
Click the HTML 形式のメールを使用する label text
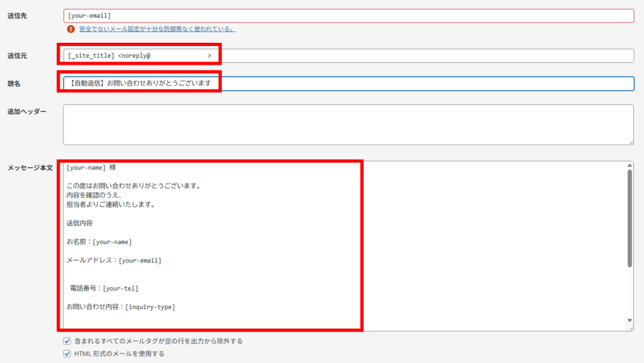pos(119,354)
